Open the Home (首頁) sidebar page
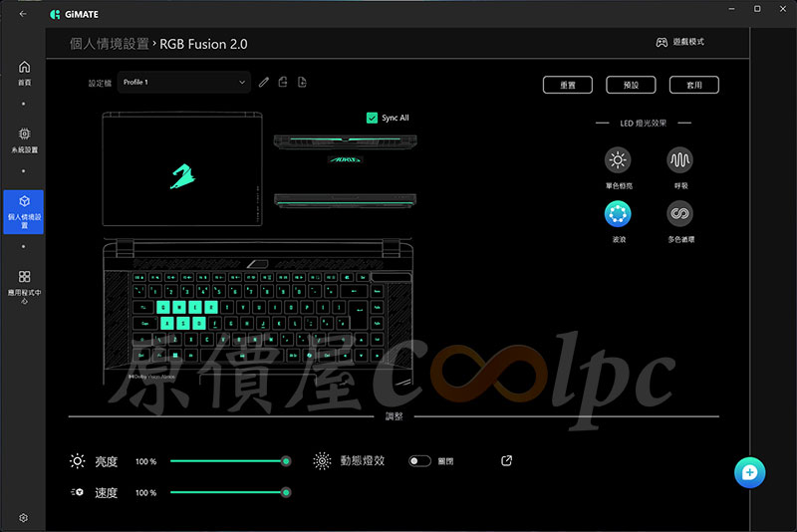The image size is (797, 532). click(x=24, y=73)
